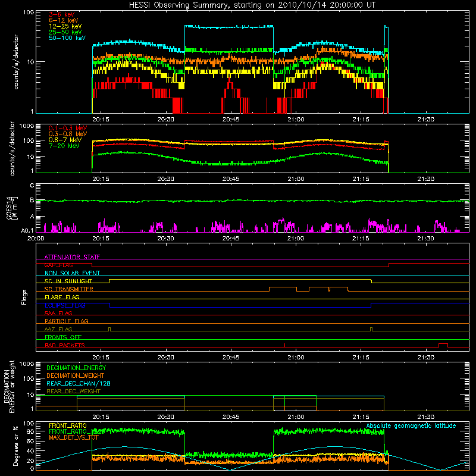Select the PARTICLE_FLAG label
Image resolution: width=476 pixels, height=476 pixels.
pyautogui.click(x=67, y=321)
